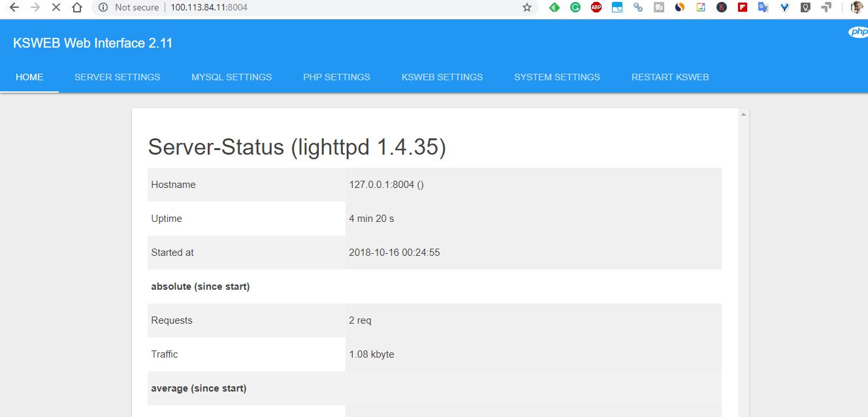
Task: Open the System Settings tab
Action: 556,77
